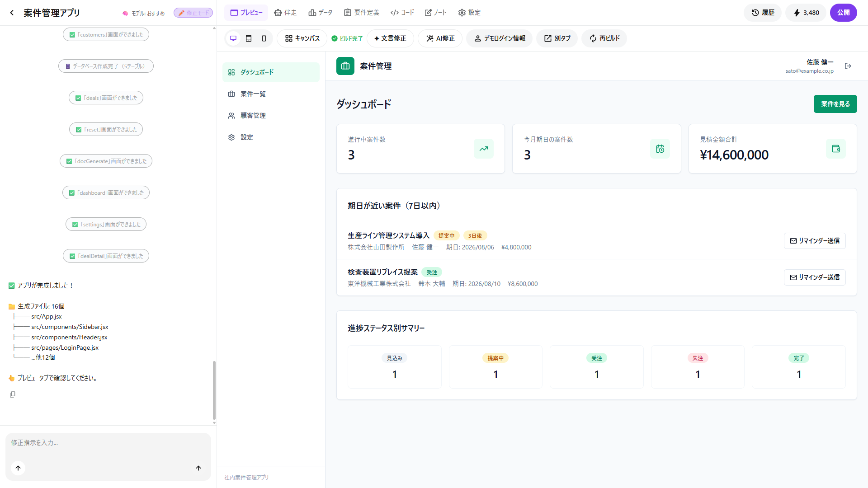Click the 「docGenerate」画面ができました chip
This screenshot has width=868, height=488.
[106, 161]
